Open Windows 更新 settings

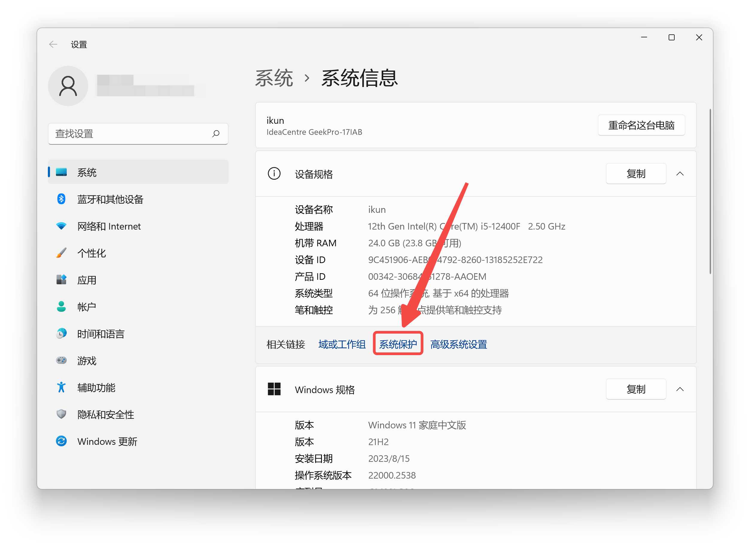coord(138,442)
